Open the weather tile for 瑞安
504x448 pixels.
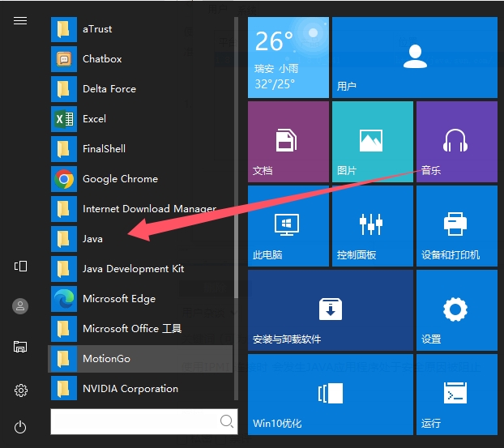[288, 58]
